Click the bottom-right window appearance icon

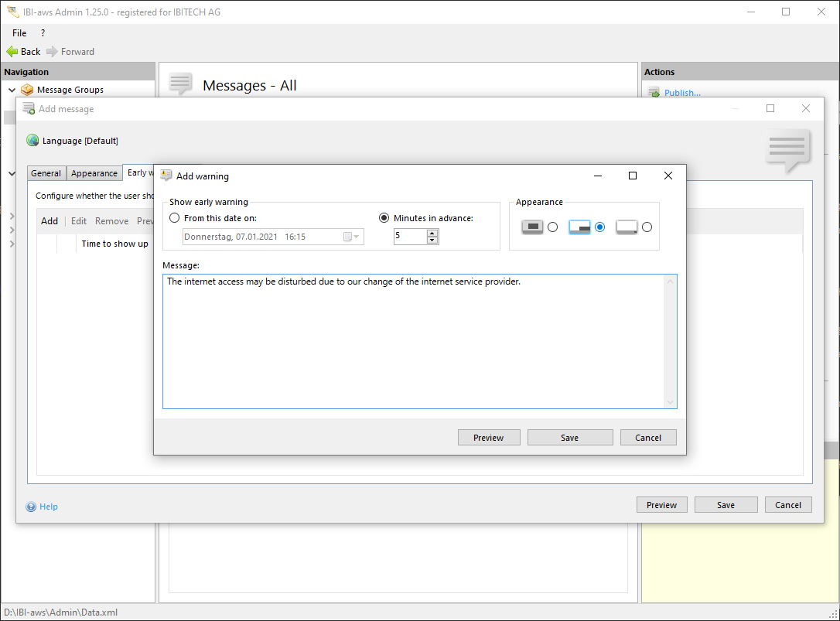pos(579,227)
